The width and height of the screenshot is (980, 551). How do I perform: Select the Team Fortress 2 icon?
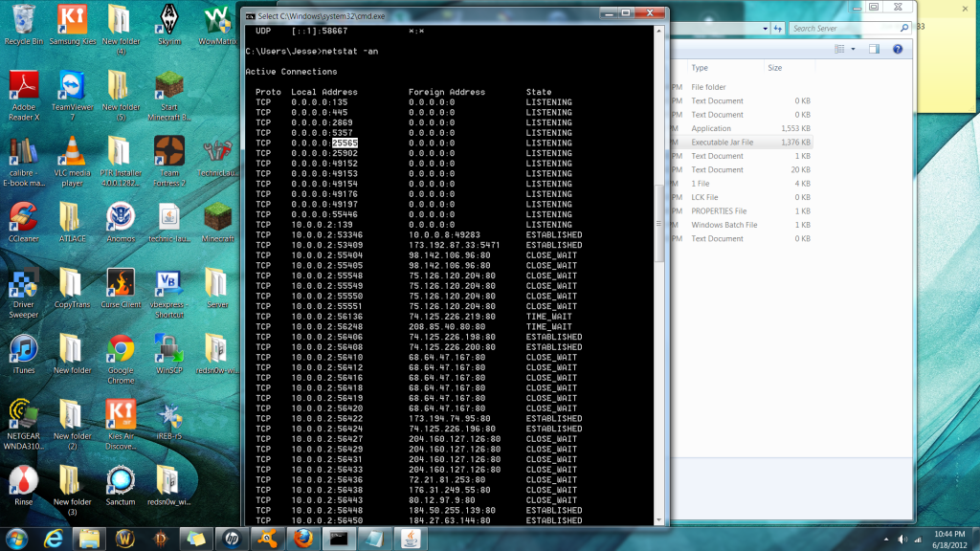[x=169, y=161]
